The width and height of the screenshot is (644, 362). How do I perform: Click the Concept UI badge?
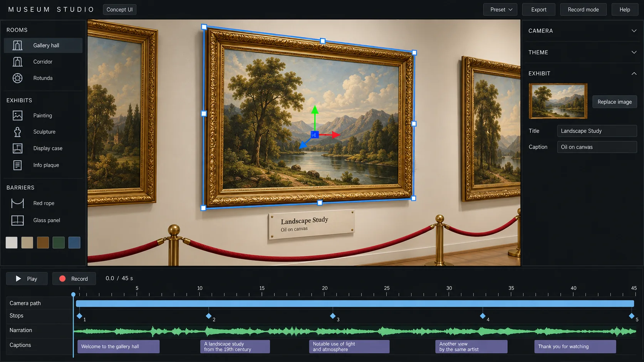pos(119,10)
